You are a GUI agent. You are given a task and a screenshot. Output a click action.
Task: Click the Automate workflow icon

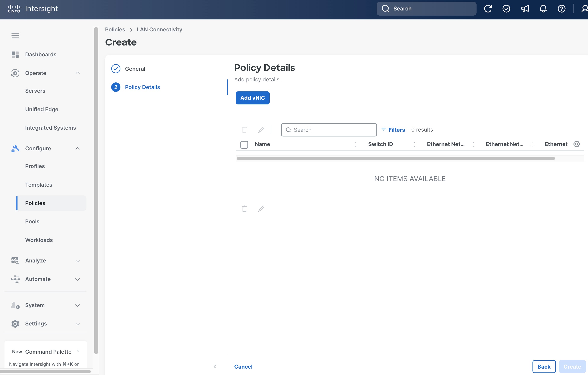click(x=15, y=279)
